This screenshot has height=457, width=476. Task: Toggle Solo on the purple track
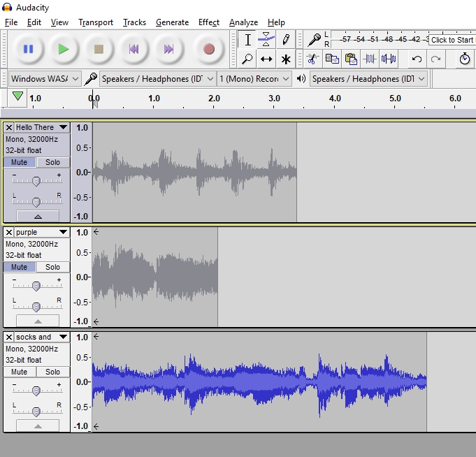click(x=53, y=267)
